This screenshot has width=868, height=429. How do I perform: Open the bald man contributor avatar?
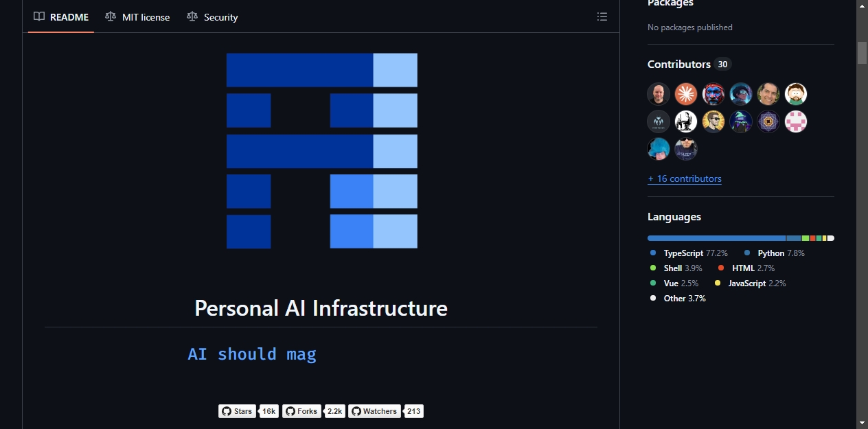pos(659,94)
